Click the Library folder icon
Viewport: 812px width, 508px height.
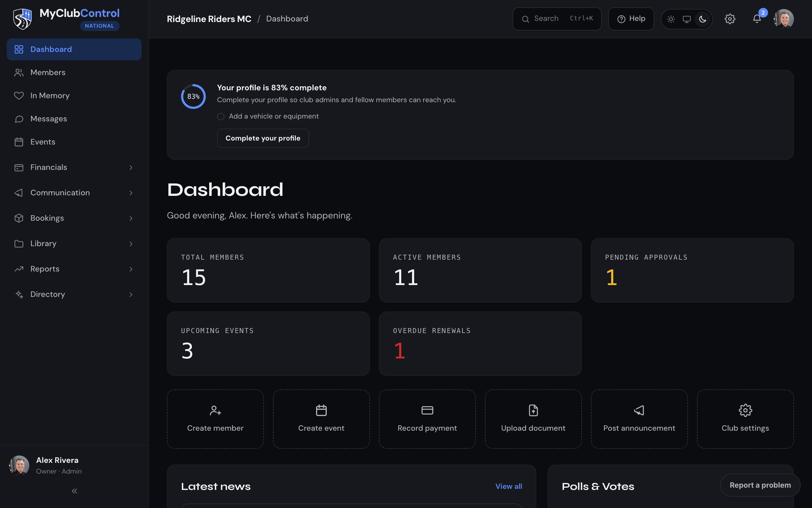pyautogui.click(x=19, y=244)
